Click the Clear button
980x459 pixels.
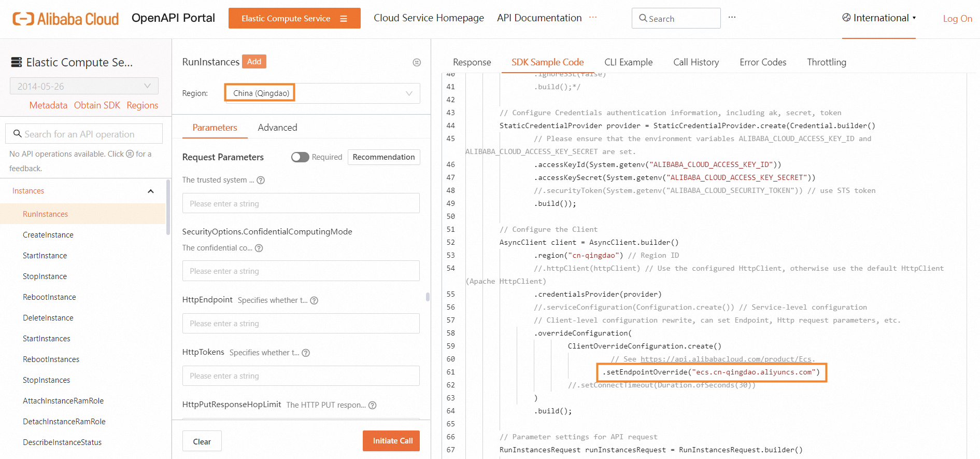(202, 441)
